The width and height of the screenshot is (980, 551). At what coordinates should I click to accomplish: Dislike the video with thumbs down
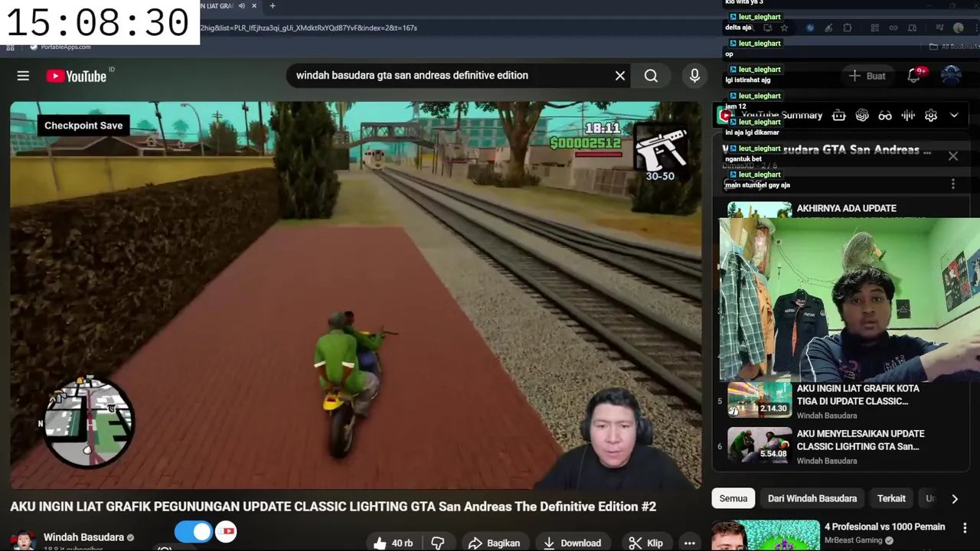438,543
